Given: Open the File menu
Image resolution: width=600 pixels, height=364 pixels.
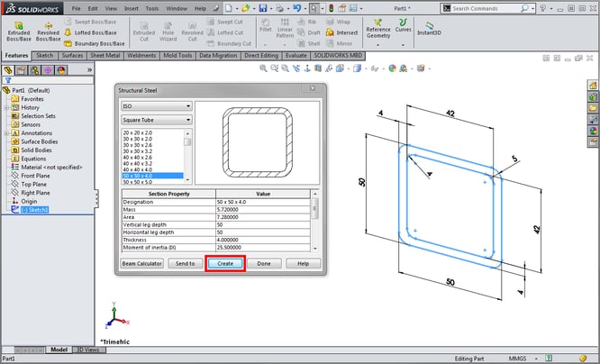Looking at the screenshot, I should (77, 8).
